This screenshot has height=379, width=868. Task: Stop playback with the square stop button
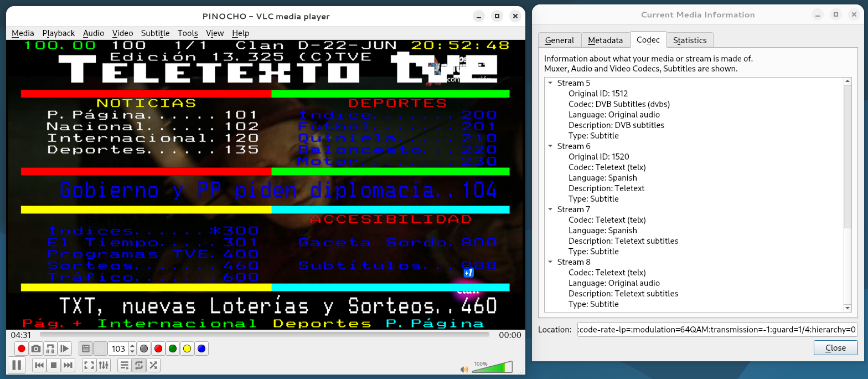[54, 365]
